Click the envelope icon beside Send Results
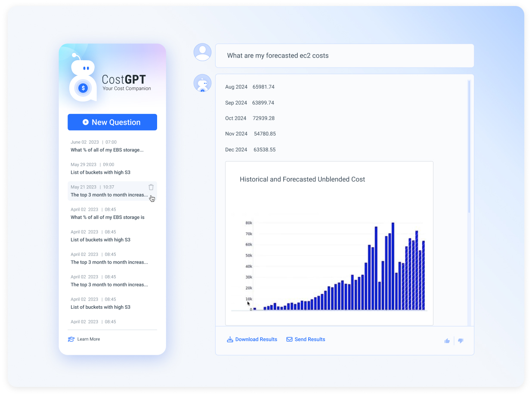The width and height of the screenshot is (532, 396). pos(289,339)
